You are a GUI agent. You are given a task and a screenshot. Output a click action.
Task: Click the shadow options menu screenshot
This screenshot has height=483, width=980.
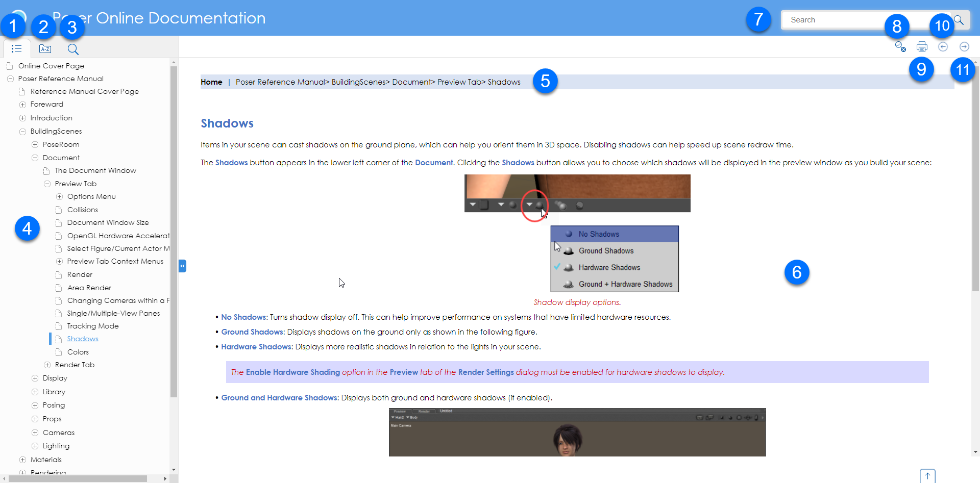(x=615, y=259)
